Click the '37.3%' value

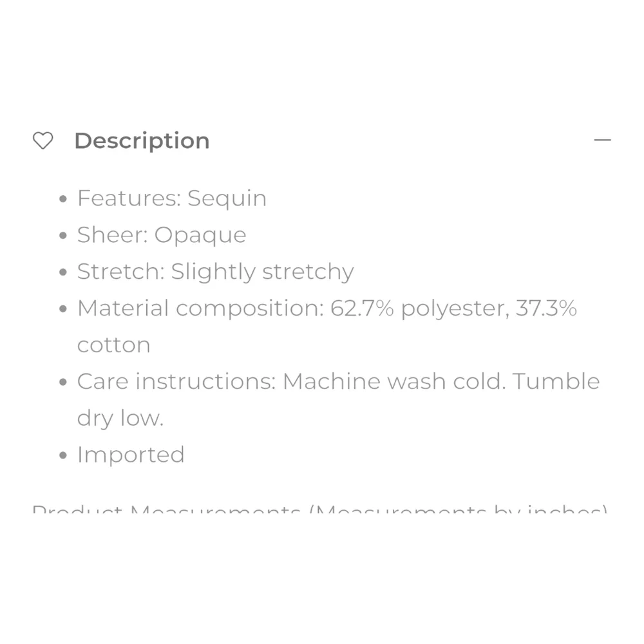pyautogui.click(x=546, y=308)
